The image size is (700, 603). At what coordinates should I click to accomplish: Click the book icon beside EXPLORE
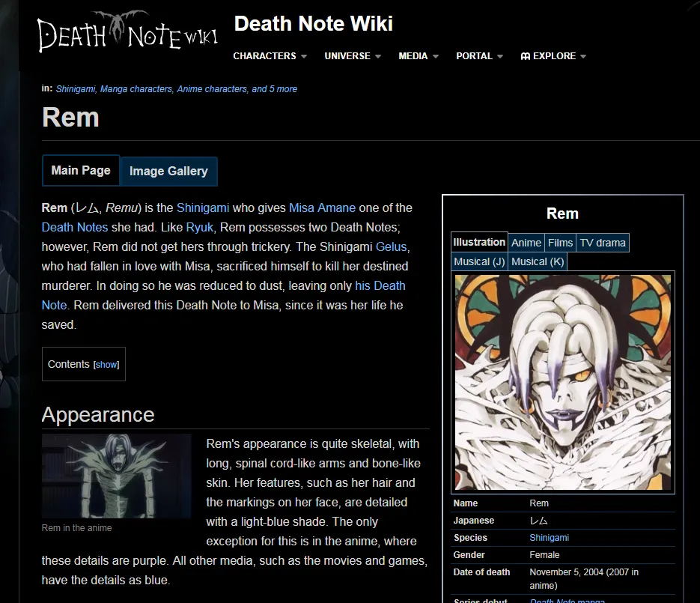[526, 56]
